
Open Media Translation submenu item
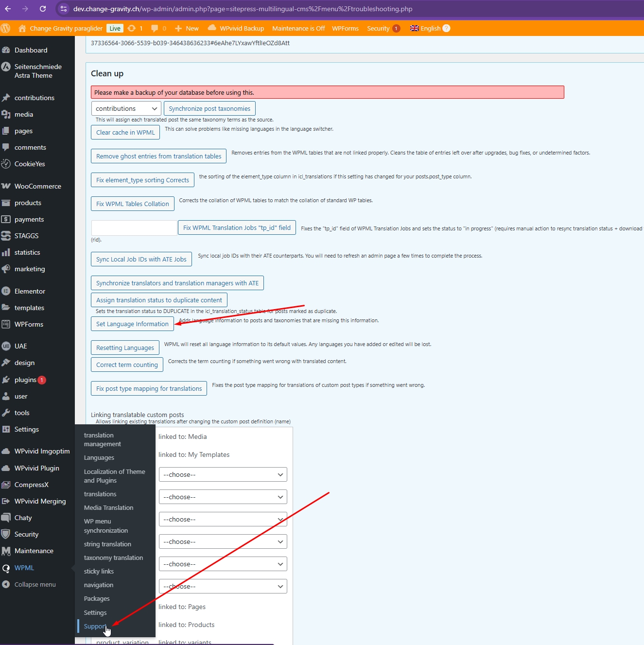(x=108, y=507)
